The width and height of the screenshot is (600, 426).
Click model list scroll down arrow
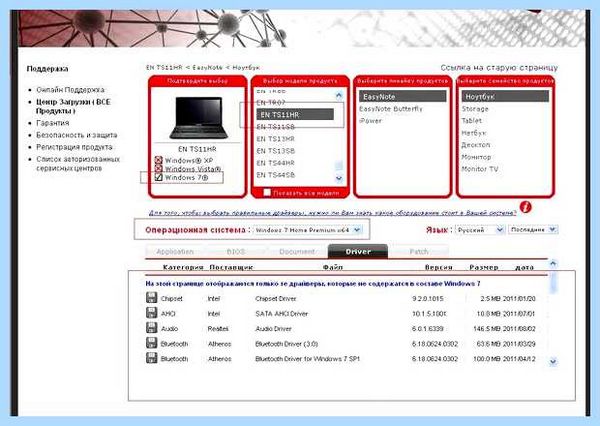(339, 178)
